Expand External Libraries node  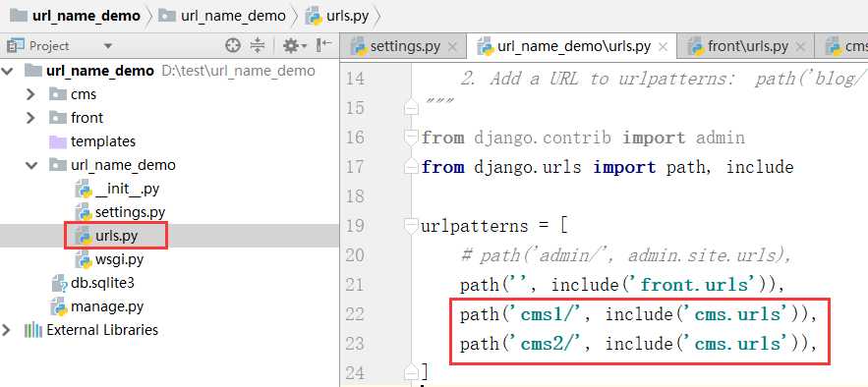(7, 330)
